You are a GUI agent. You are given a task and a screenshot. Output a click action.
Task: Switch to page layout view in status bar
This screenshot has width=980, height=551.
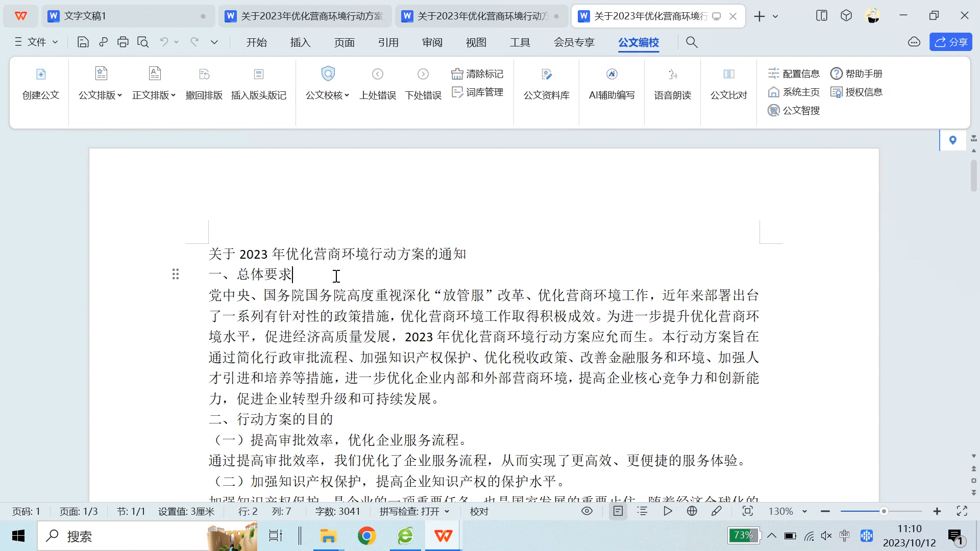[618, 511]
